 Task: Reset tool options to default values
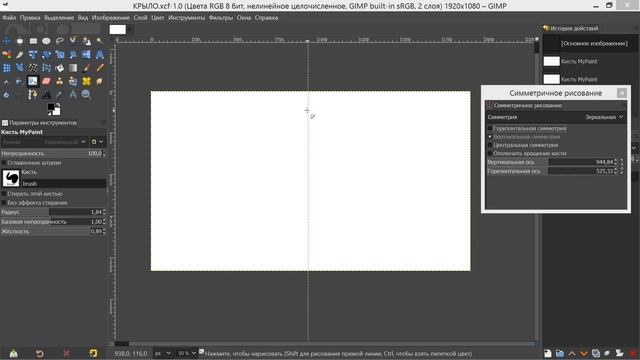93,353
